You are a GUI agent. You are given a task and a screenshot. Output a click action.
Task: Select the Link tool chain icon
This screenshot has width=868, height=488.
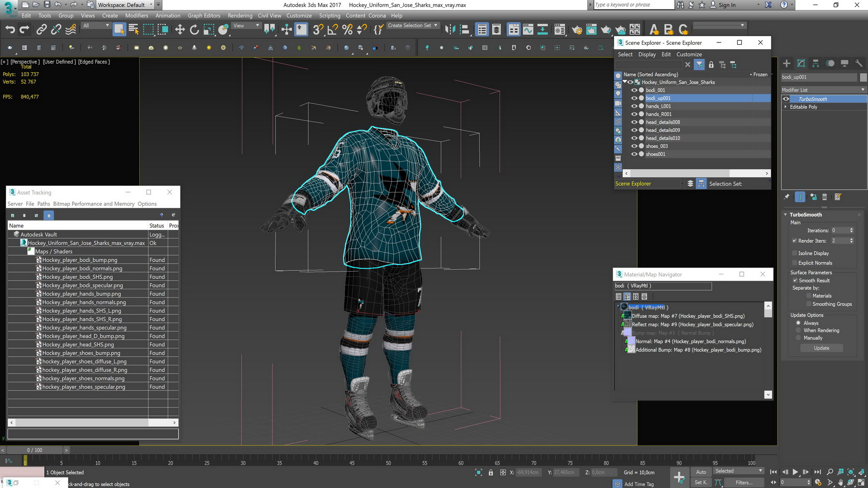tap(41, 30)
